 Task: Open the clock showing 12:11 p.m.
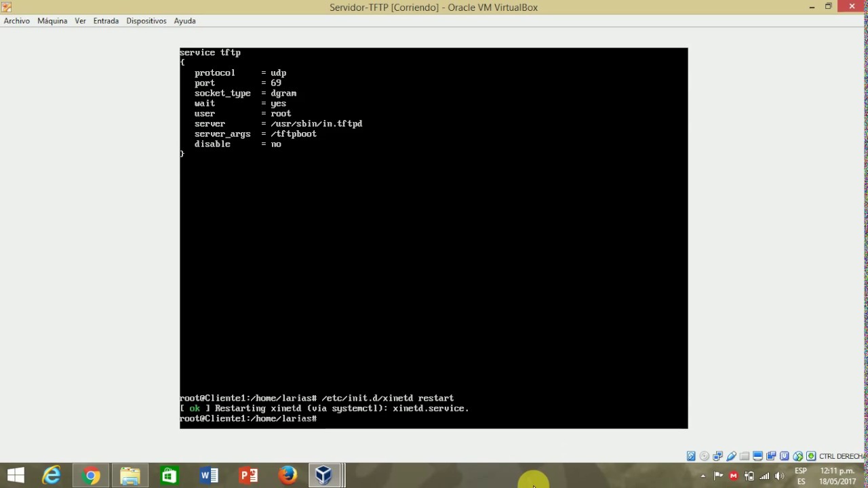pyautogui.click(x=837, y=476)
